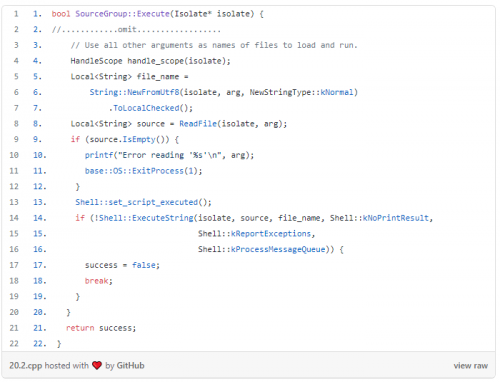Click kProcessMessageQueue argument
The image size is (500, 382).
coord(278,249)
